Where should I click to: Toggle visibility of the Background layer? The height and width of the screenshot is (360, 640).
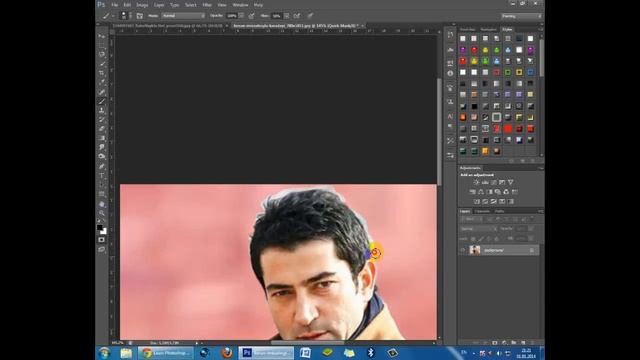(x=463, y=250)
